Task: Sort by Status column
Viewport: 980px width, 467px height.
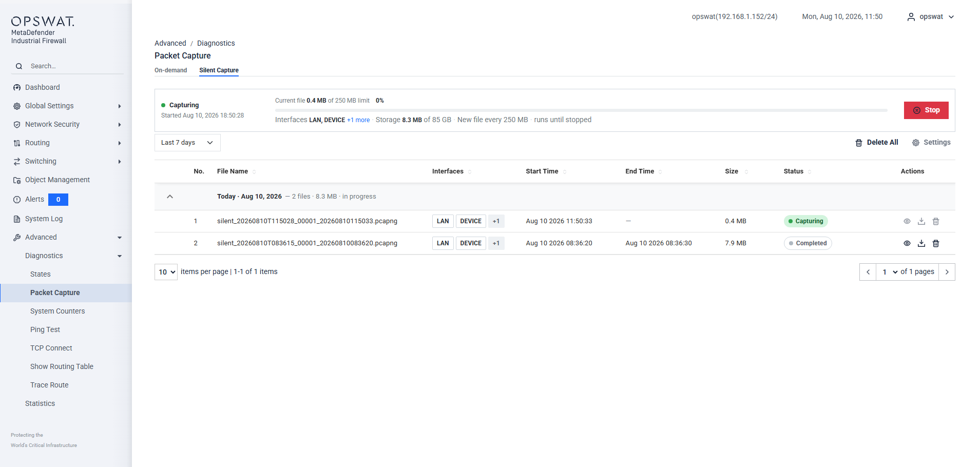Action: point(810,171)
